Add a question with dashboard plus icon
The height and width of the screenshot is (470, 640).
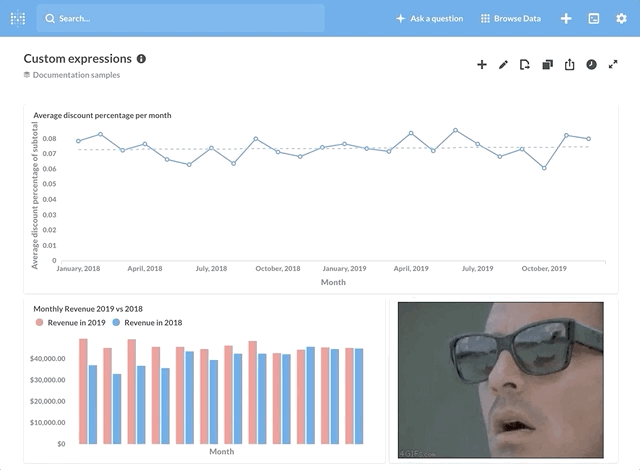(x=481, y=65)
